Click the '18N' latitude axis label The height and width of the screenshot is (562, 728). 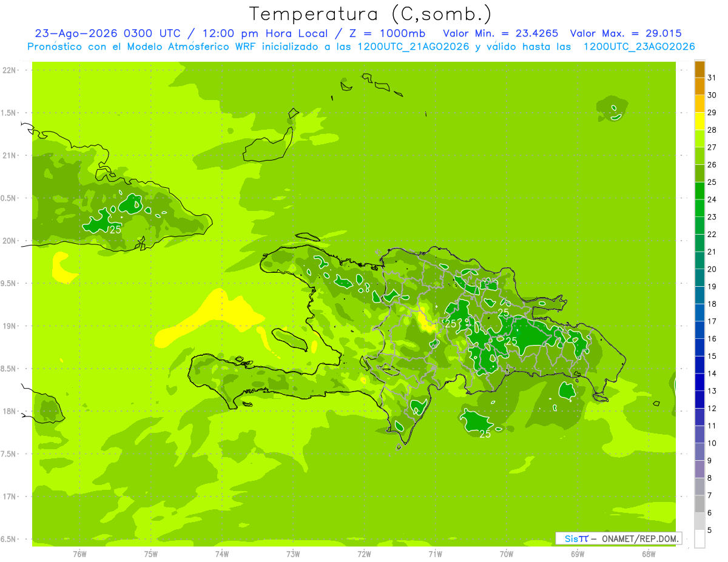pos(9,412)
